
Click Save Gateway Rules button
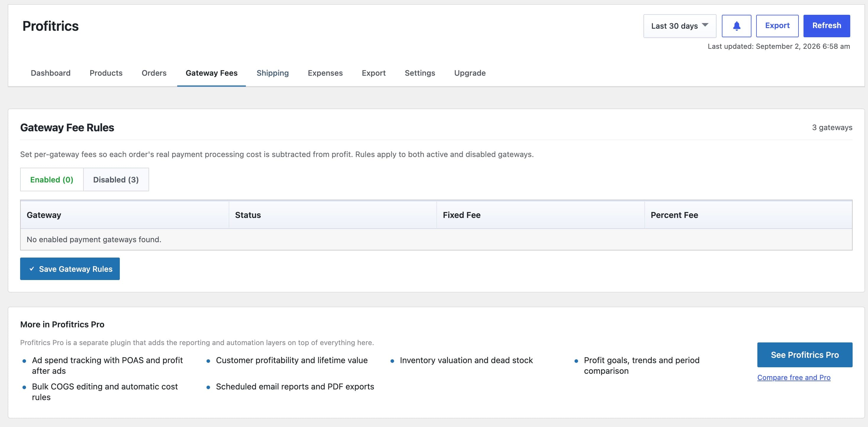pyautogui.click(x=70, y=269)
